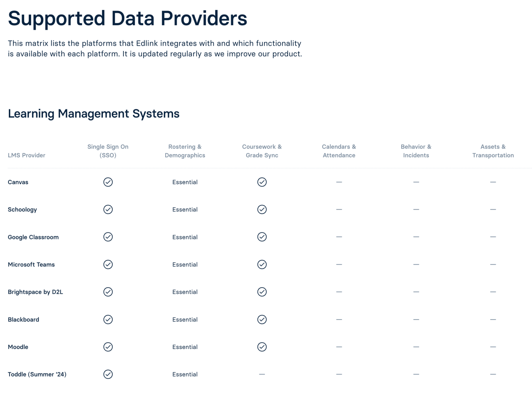The width and height of the screenshot is (532, 400).
Task: Click Essential in the Canvas row
Action: coord(185,182)
